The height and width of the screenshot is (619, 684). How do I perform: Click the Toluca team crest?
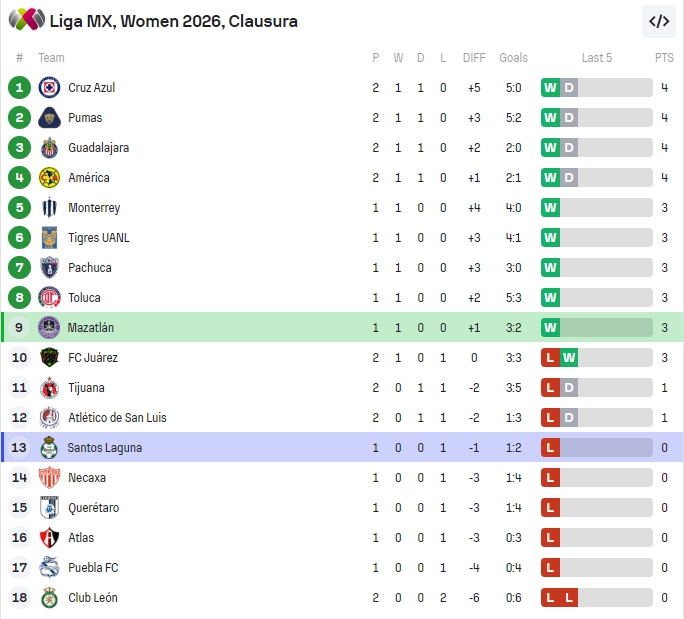(x=49, y=298)
